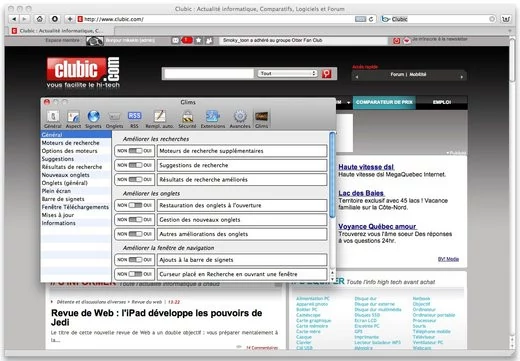This screenshot has height=361, width=520.
Task: Select Onglets (général) in sidebar
Action: click(76, 183)
